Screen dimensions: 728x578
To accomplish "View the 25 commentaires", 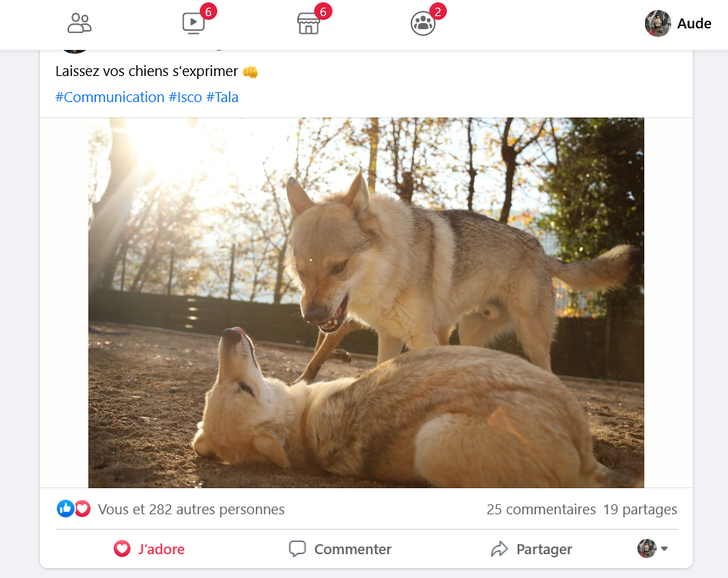I will coord(541,509).
